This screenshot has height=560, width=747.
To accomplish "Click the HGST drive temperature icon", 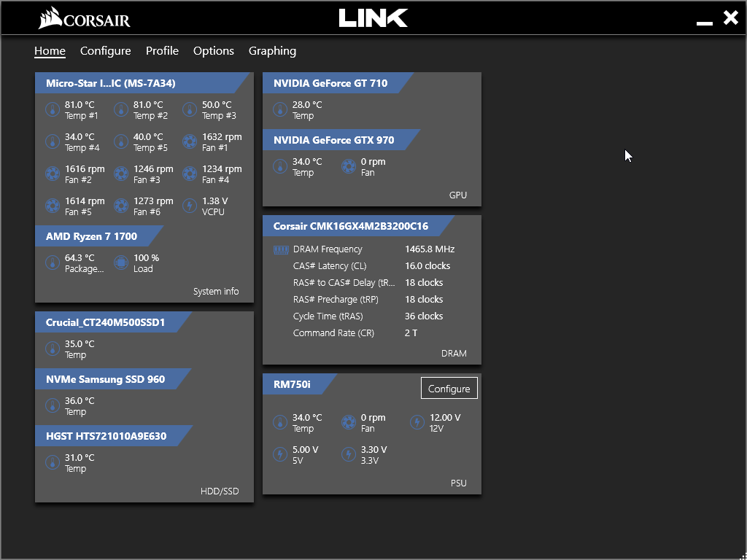I will click(x=52, y=463).
